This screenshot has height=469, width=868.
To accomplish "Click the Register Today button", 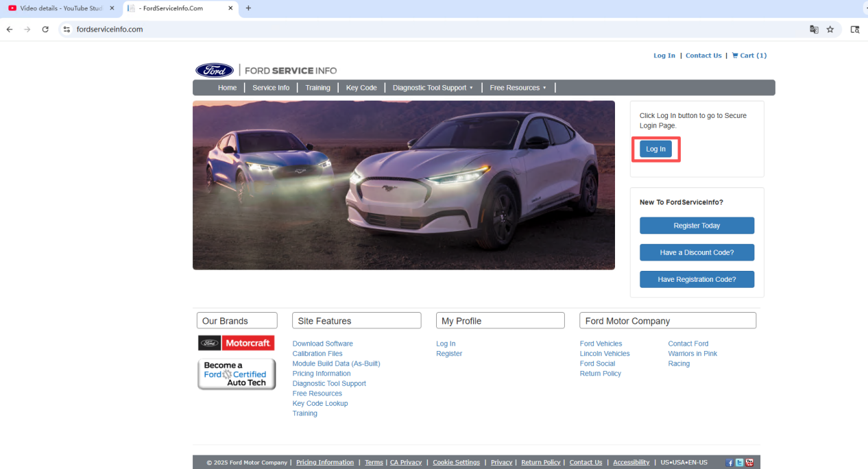I will click(697, 226).
